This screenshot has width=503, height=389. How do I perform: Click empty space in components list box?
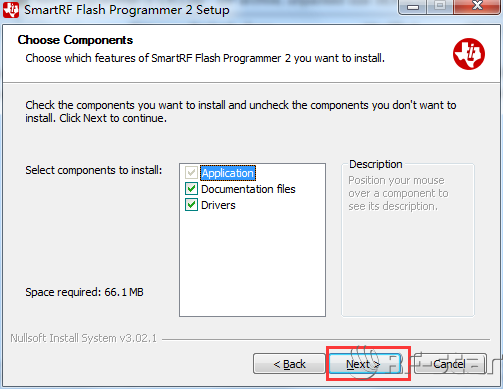click(x=252, y=263)
